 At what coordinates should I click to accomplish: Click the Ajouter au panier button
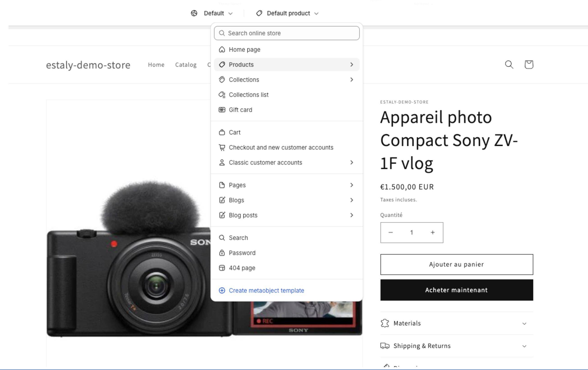tap(456, 264)
